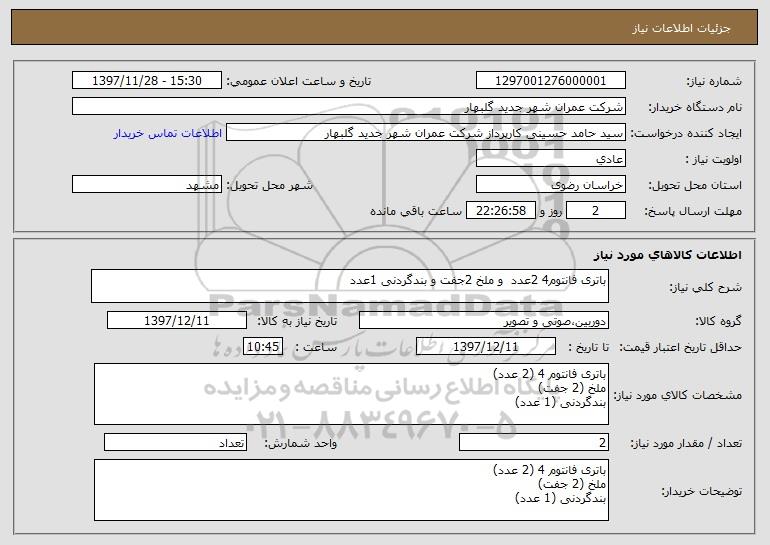The height and width of the screenshot is (545, 770).
Task: Click the section title اطلاعات کالاهای مورد نیاز
Action: pyautogui.click(x=667, y=255)
